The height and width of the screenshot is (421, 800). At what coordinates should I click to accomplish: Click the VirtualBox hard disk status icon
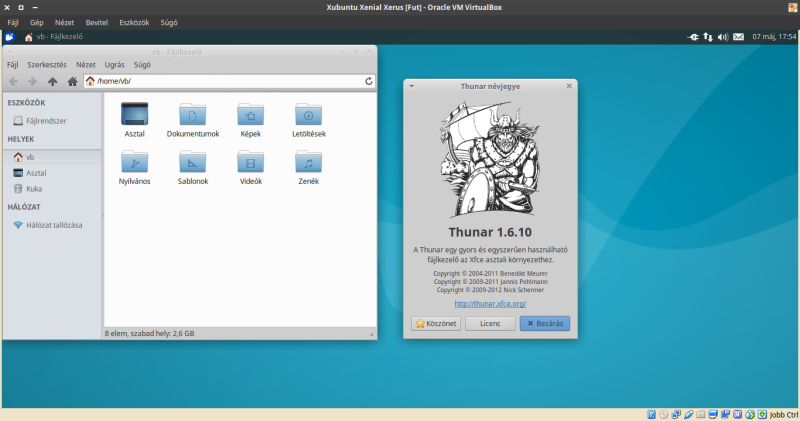pyautogui.click(x=652, y=414)
